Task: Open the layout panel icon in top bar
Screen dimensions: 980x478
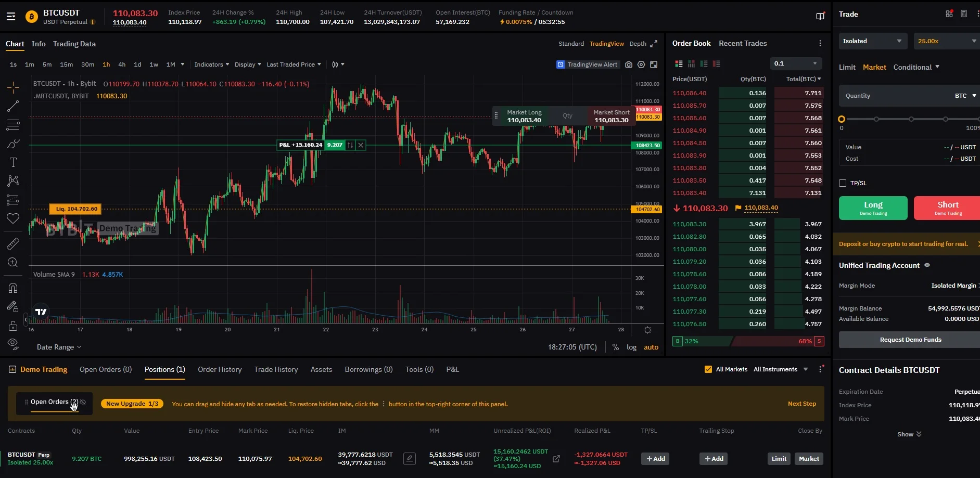Action: point(820,16)
